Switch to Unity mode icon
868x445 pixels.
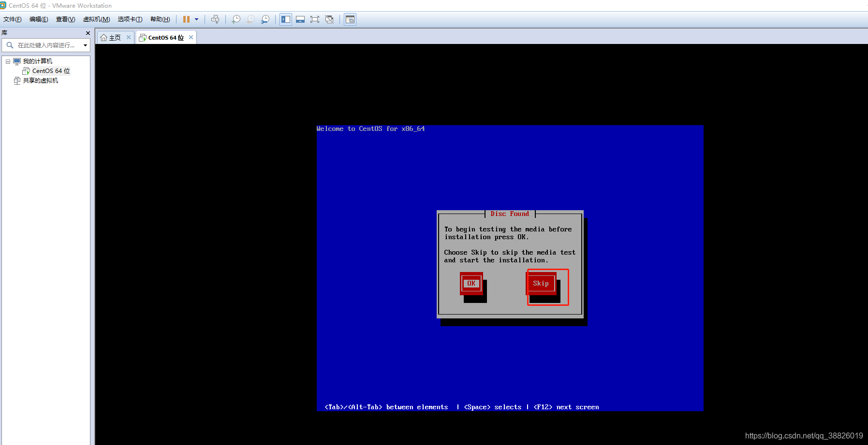pyautogui.click(x=329, y=19)
